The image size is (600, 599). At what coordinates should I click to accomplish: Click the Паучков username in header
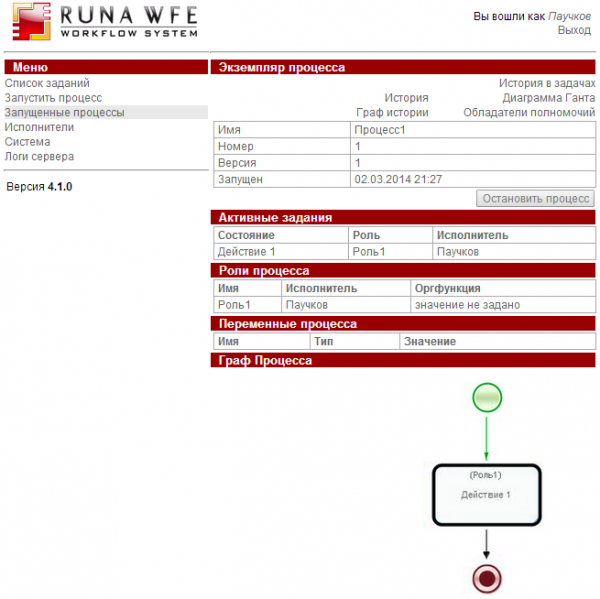[x=569, y=17]
